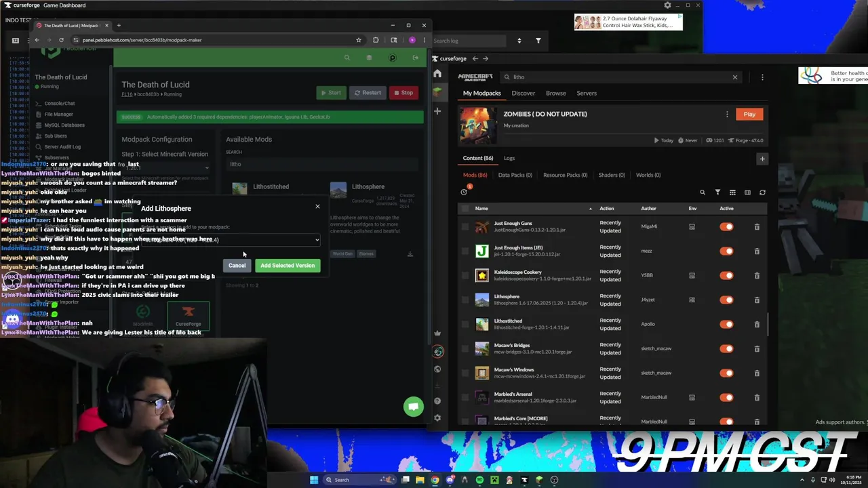Sort mods by Name column arrow
868x488 pixels.
point(590,208)
